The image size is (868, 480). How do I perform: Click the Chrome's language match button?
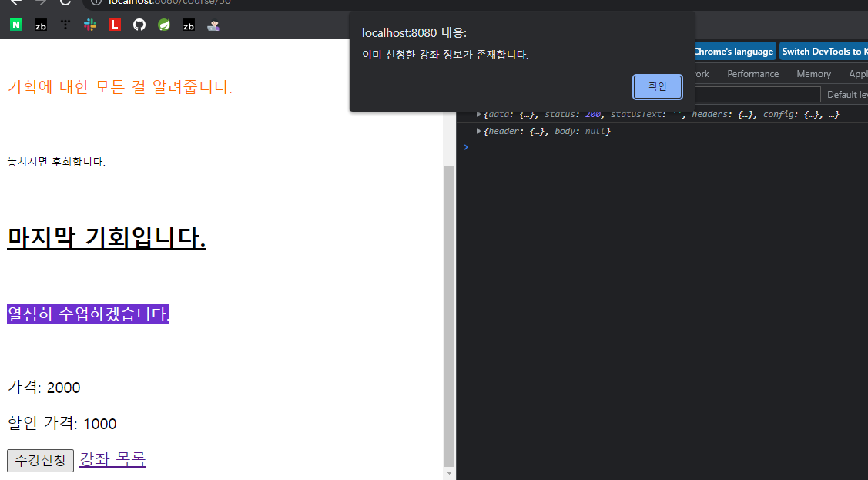click(734, 52)
